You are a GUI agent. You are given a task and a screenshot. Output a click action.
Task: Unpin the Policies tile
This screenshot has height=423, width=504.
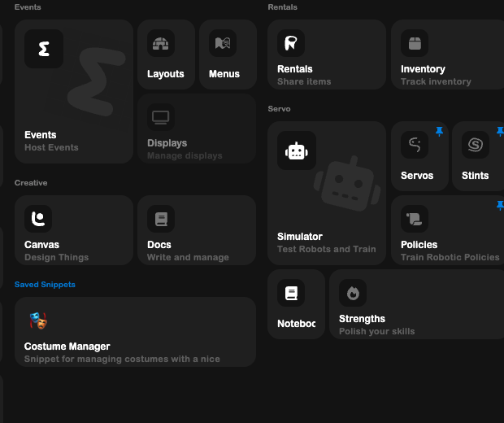tap(500, 205)
